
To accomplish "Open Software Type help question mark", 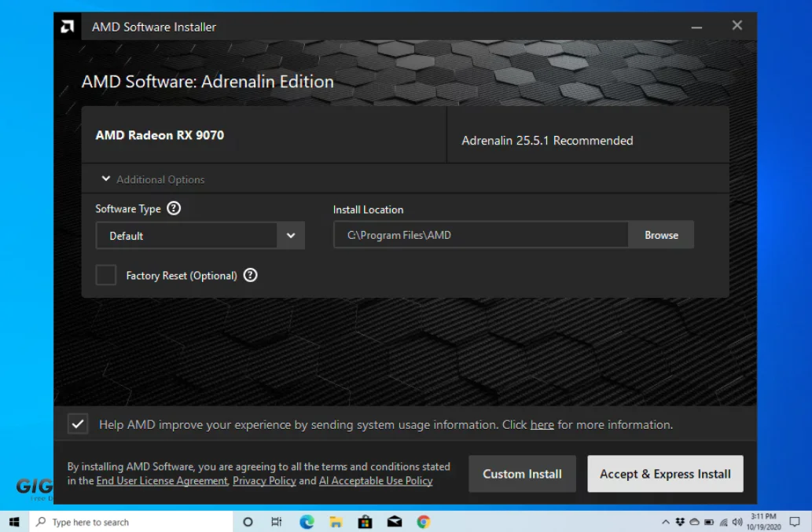I will tap(174, 208).
